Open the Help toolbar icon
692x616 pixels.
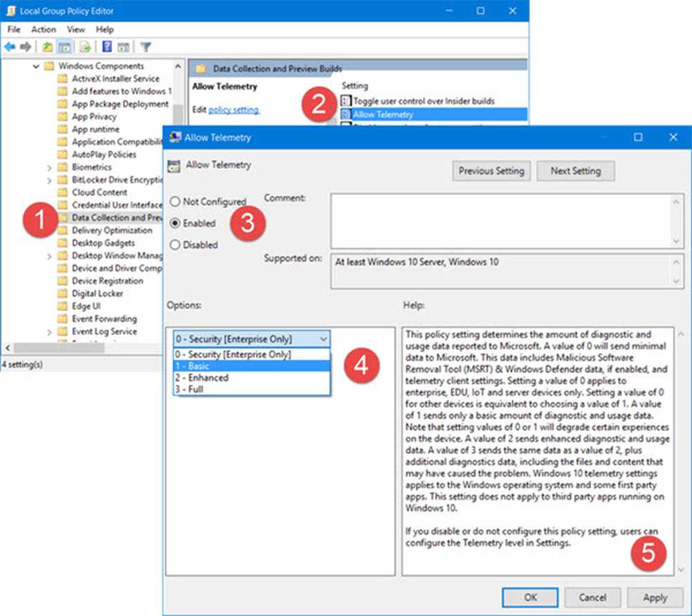pos(107,46)
